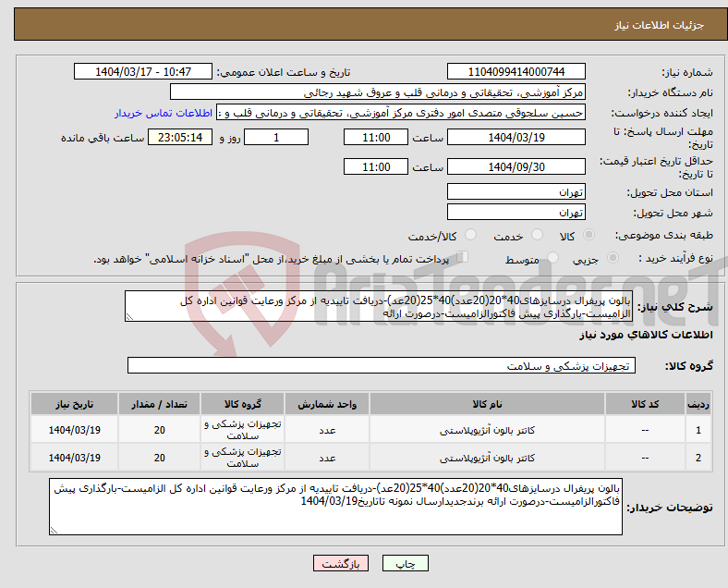Click the بازگشت (back) button

341,563
